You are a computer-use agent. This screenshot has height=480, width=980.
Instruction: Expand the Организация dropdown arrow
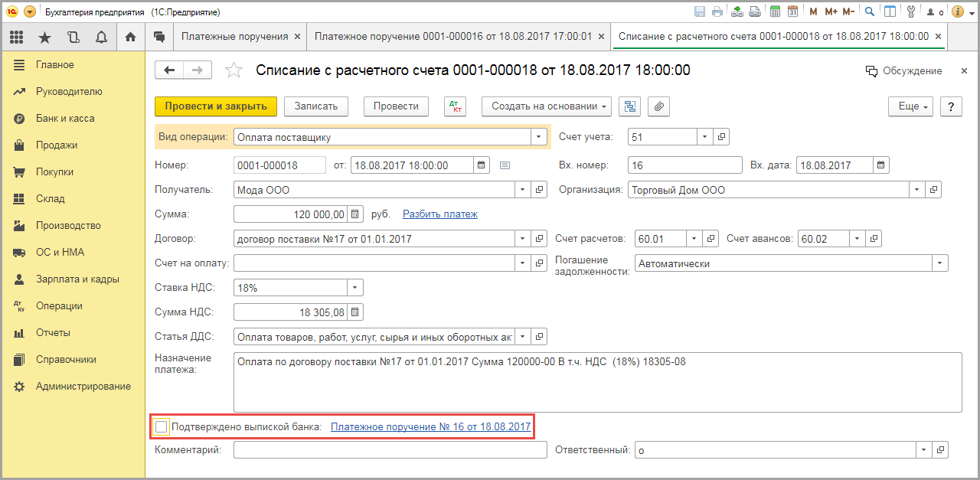pyautogui.click(x=917, y=190)
